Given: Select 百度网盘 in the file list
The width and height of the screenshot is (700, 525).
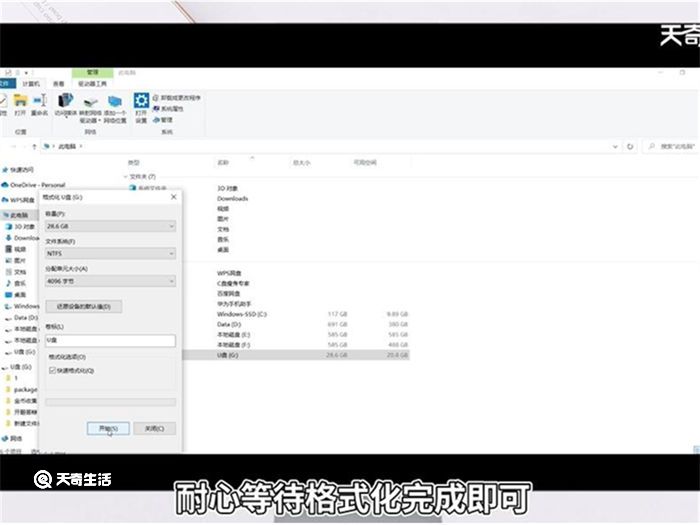Looking at the screenshot, I should coord(229,294).
